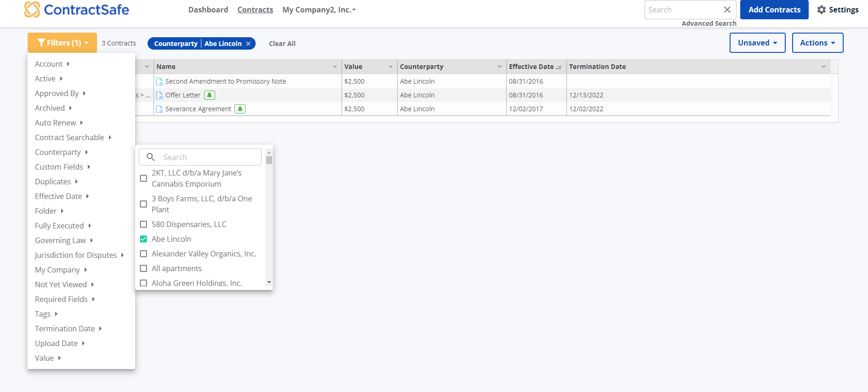Viewport: 868px width, 392px height.
Task: Clear the top search box with X icon
Action: (727, 10)
